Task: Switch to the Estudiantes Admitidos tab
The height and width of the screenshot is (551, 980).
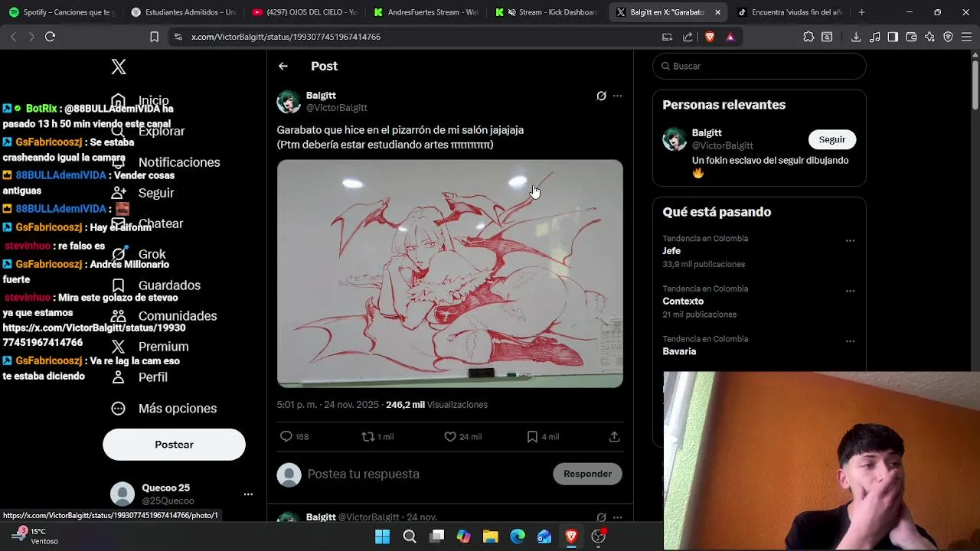Action: click(182, 12)
